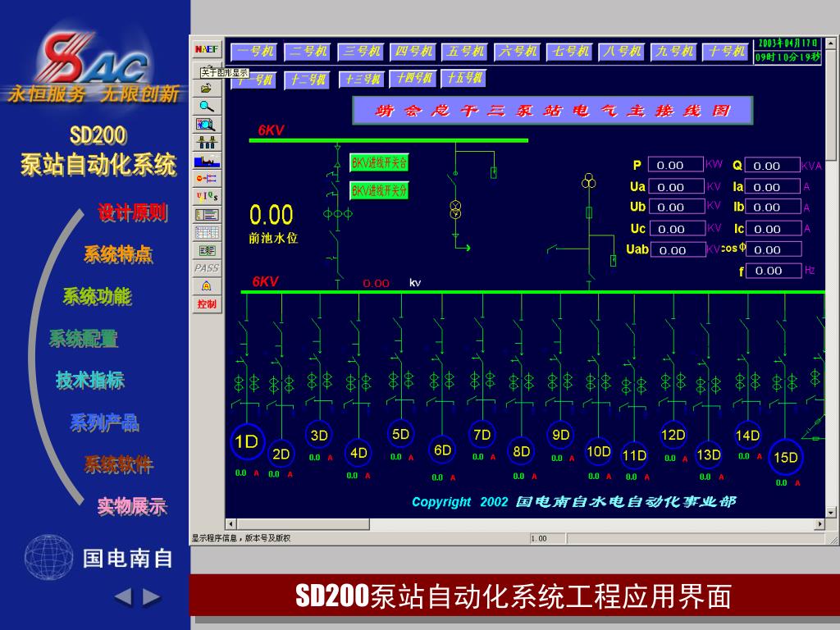Click the horizontal scrollbar thumb
This screenshot has height=630, width=840.
[x=304, y=524]
